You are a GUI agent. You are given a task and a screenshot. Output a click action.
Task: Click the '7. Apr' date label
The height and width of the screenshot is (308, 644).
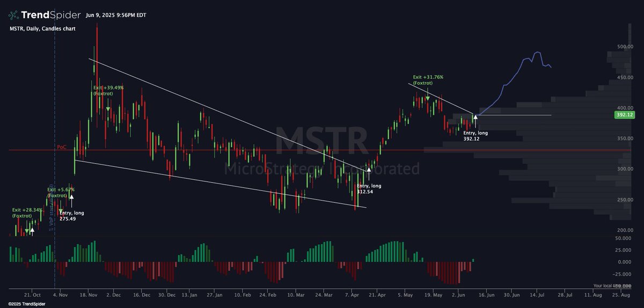tap(352, 295)
